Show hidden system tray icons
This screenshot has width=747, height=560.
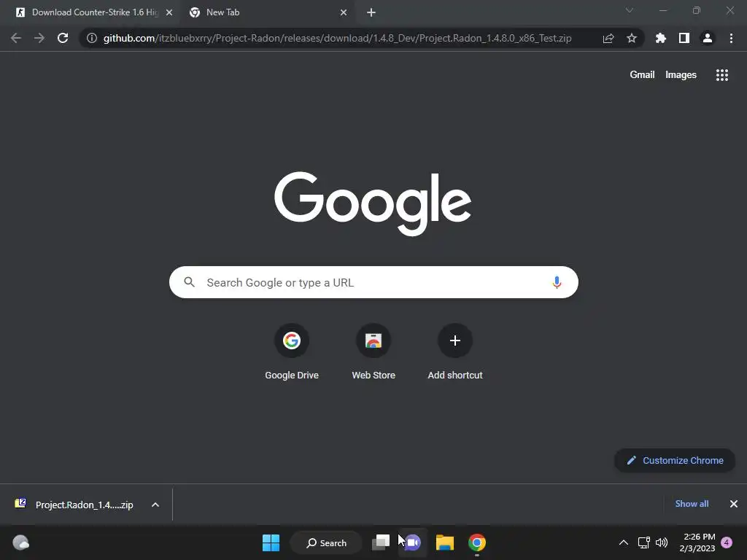tap(623, 542)
